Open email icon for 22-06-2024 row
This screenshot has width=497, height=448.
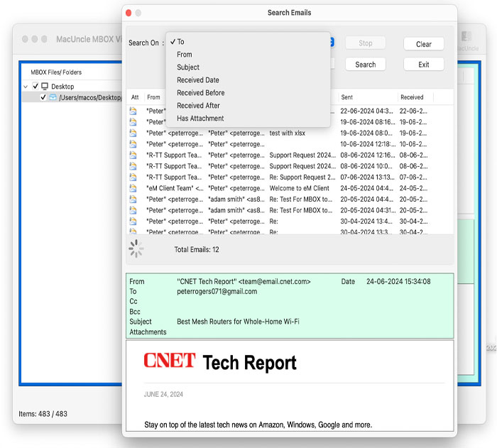pyautogui.click(x=133, y=111)
